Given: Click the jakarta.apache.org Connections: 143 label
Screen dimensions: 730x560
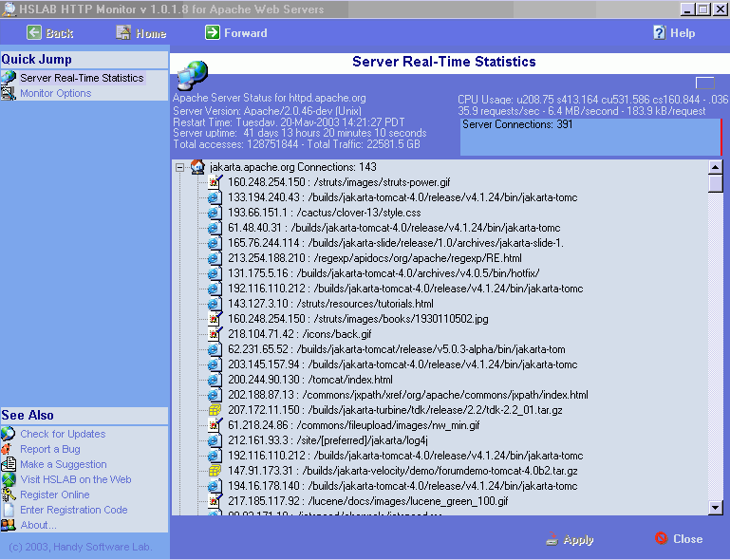Looking at the screenshot, I should (292, 167).
